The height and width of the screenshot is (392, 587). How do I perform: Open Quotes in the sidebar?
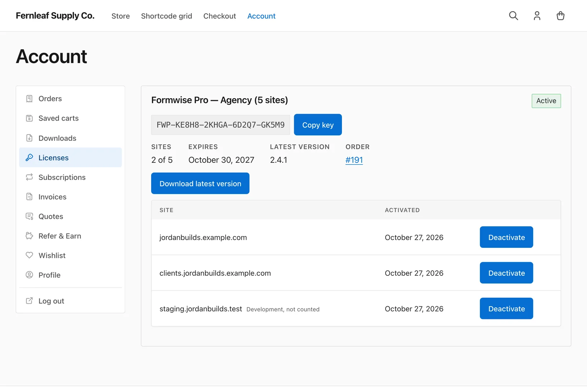coord(70,216)
